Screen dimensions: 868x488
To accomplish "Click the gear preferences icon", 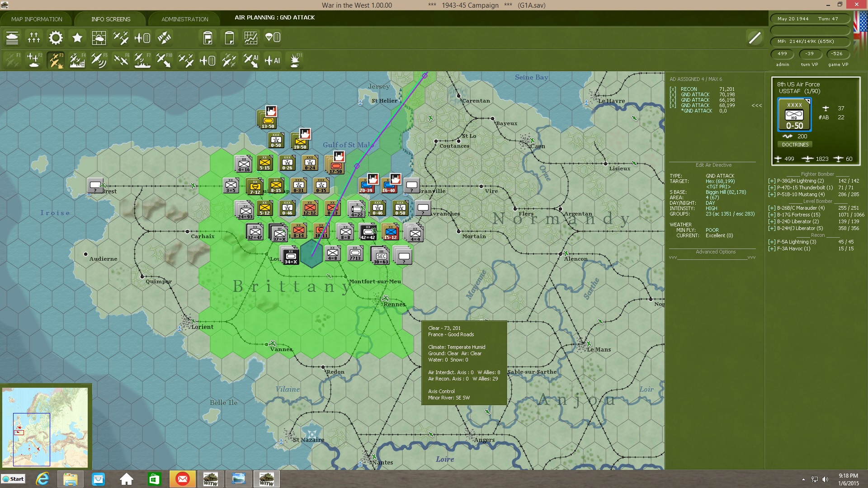I will (56, 38).
